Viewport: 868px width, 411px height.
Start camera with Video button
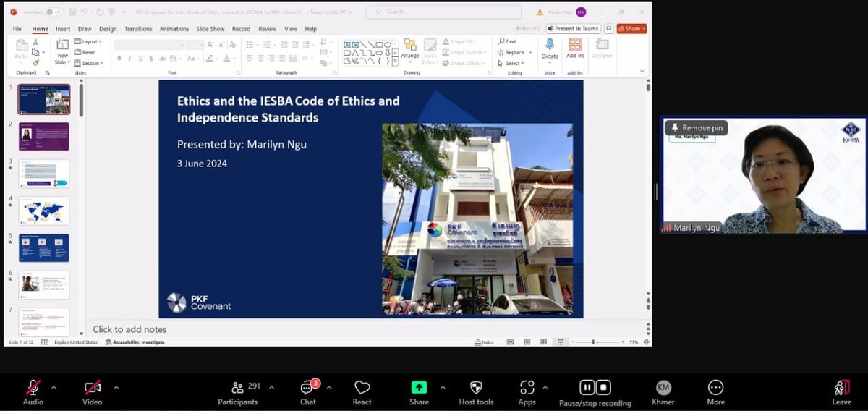(x=92, y=393)
